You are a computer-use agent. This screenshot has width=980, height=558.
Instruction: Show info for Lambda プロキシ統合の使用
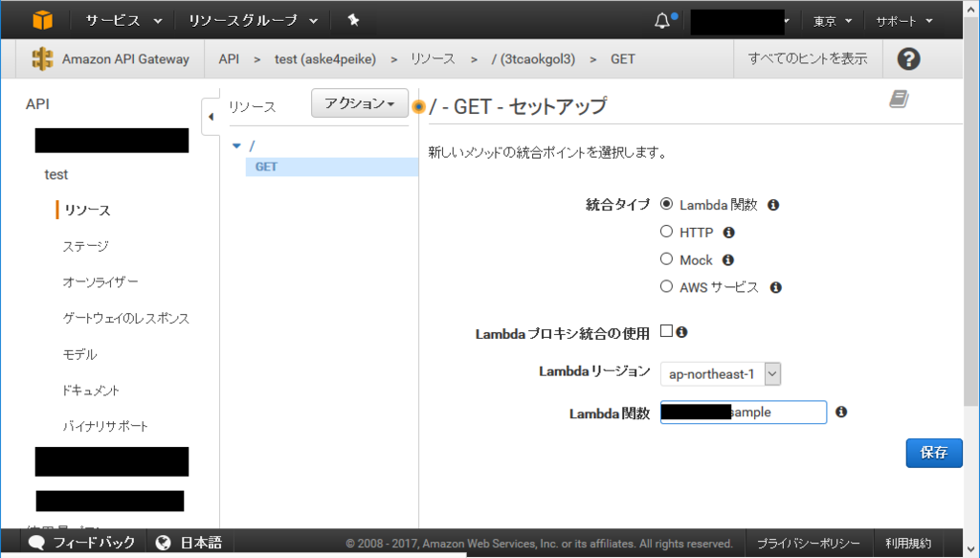(x=681, y=332)
